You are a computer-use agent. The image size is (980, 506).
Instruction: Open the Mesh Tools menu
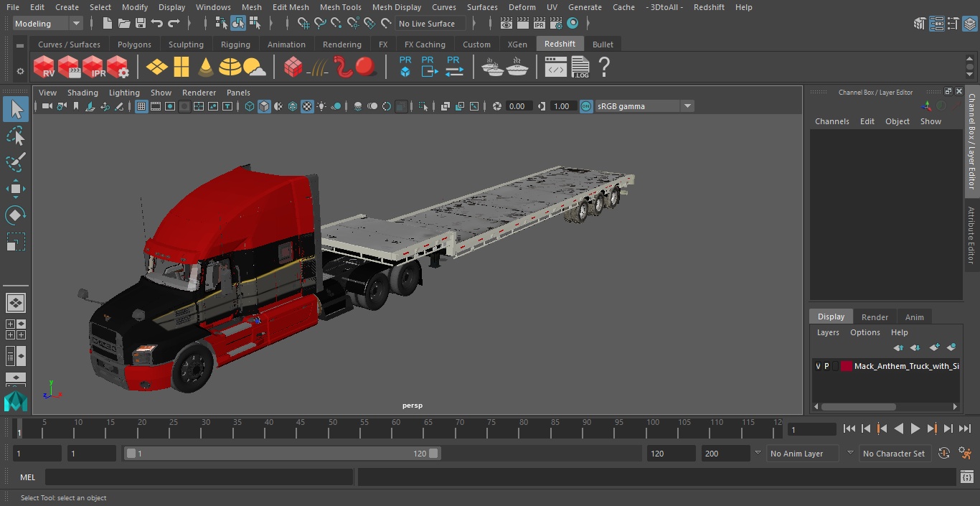(x=340, y=7)
